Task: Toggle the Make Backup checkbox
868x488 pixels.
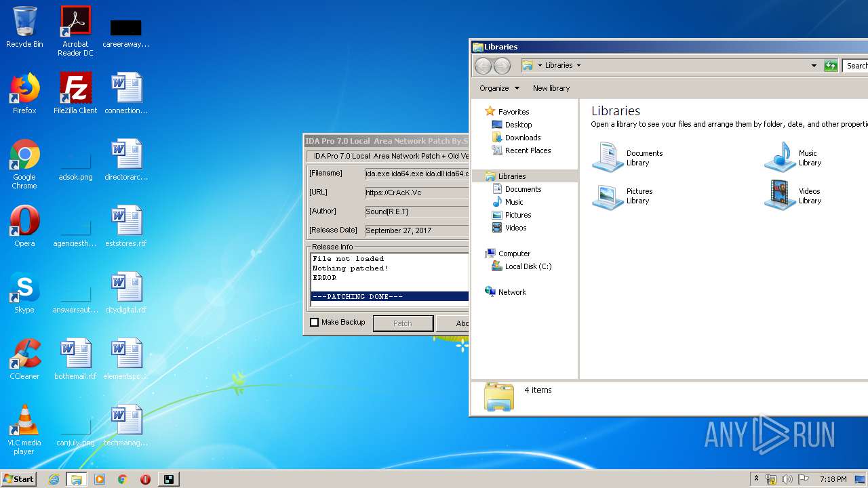Action: click(x=314, y=323)
